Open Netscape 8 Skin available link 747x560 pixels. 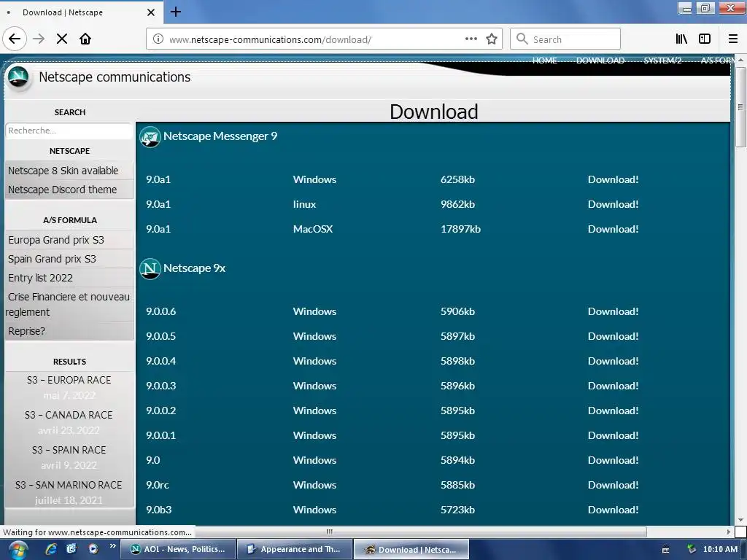pyautogui.click(x=63, y=171)
